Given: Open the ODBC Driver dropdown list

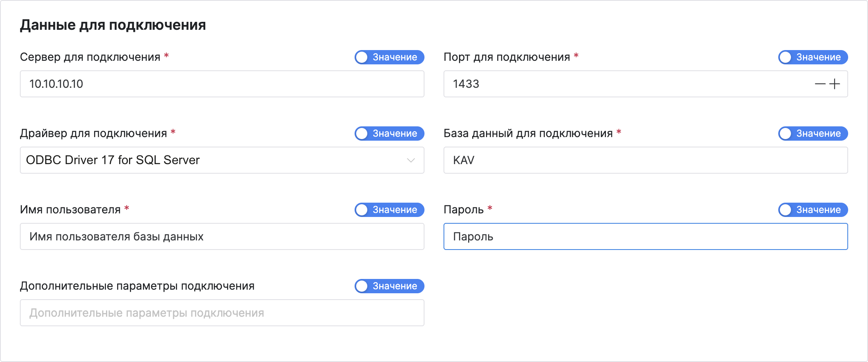Looking at the screenshot, I should (x=214, y=160).
